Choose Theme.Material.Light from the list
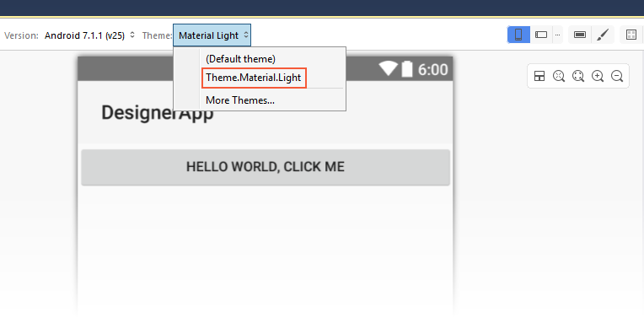 tap(254, 78)
